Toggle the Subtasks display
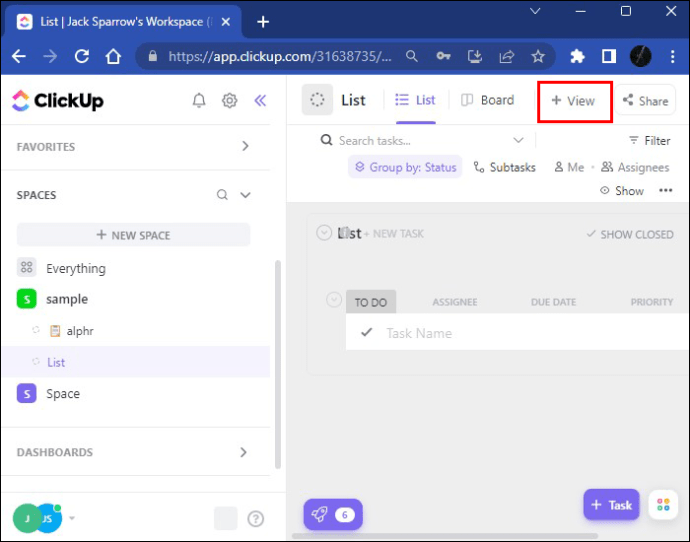This screenshot has height=542, width=690. click(504, 167)
